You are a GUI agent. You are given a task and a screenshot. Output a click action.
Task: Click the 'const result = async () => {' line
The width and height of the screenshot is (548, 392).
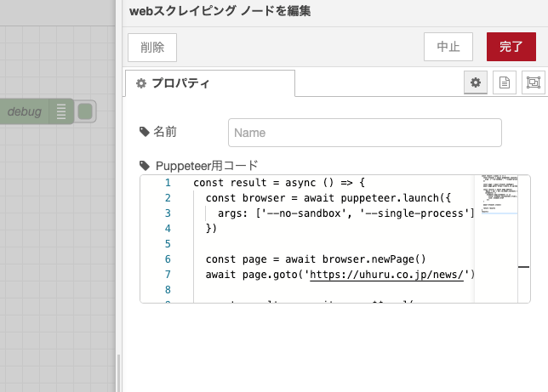[279, 183]
